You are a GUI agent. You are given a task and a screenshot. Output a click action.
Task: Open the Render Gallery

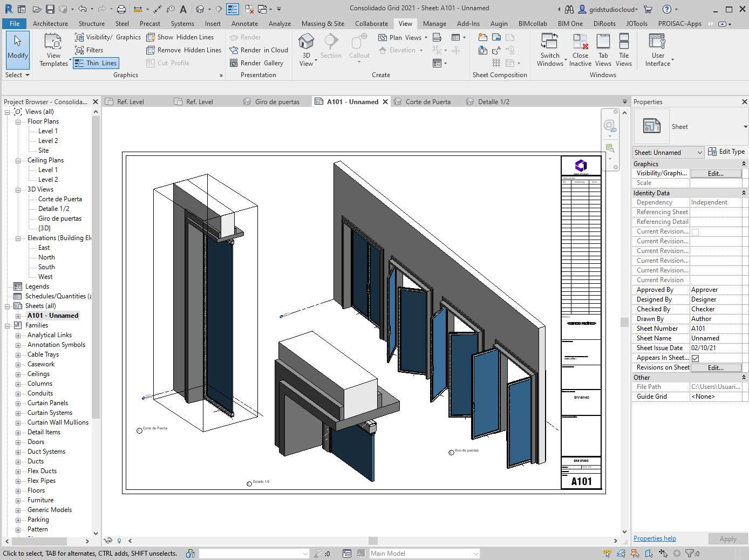tap(256, 63)
